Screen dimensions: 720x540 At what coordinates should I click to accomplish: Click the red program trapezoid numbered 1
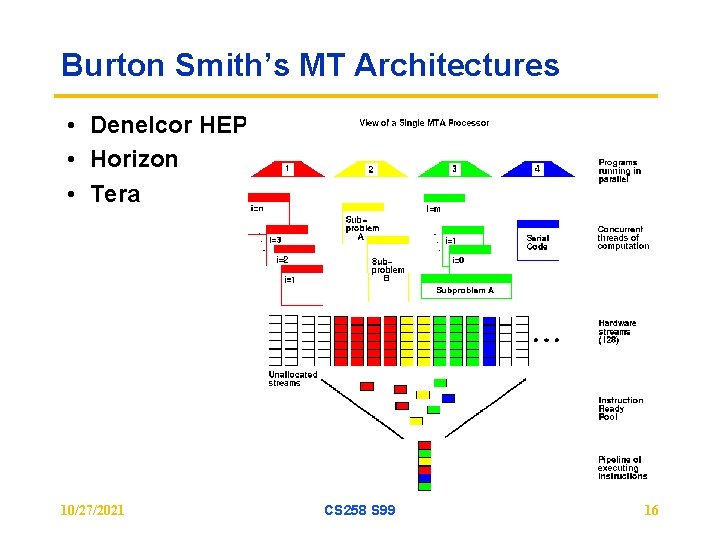[x=288, y=169]
